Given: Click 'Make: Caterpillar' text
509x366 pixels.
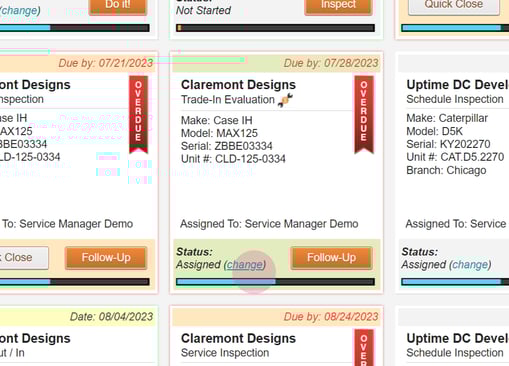Looking at the screenshot, I should coord(447,118).
